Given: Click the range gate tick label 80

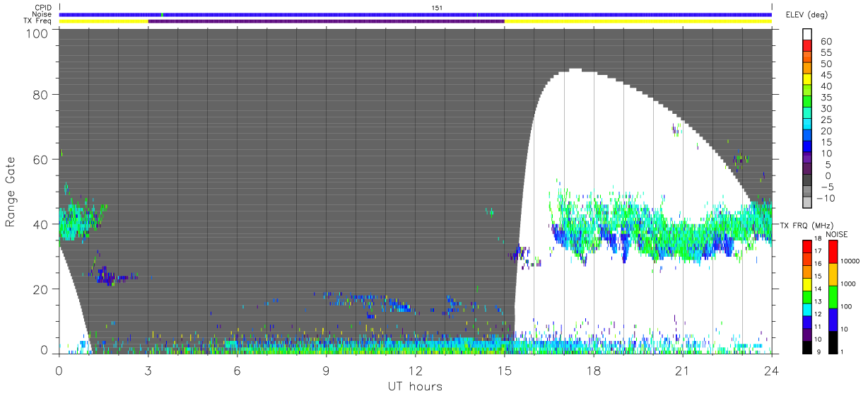Looking at the screenshot, I should (x=40, y=95).
